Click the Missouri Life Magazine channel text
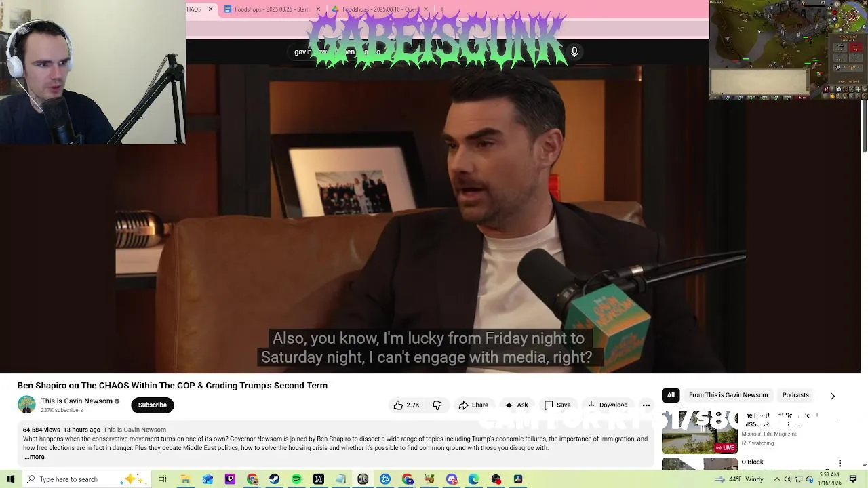 (769, 434)
